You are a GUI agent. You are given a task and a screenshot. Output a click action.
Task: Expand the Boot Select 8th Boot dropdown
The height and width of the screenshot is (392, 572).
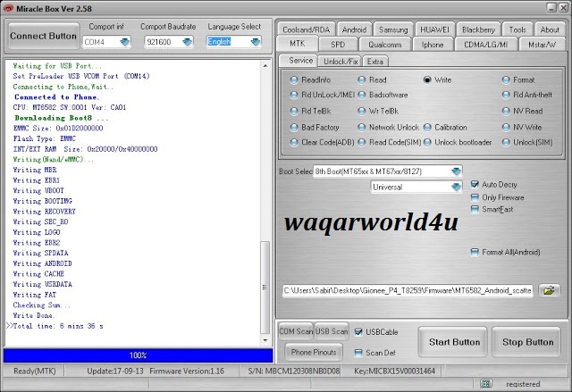tap(456, 171)
